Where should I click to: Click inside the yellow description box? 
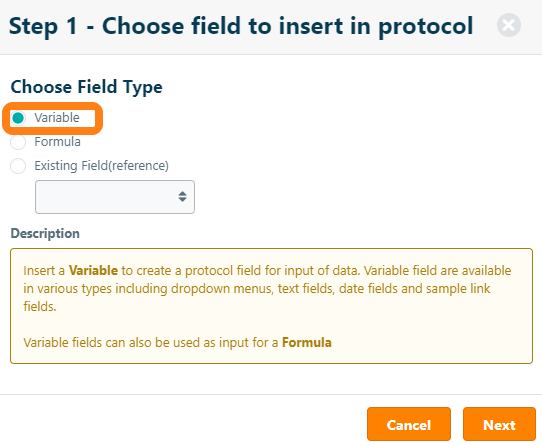click(x=271, y=306)
